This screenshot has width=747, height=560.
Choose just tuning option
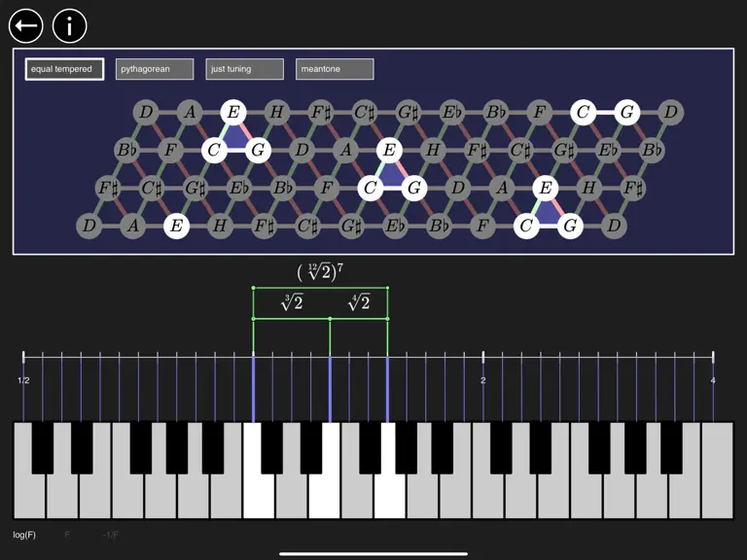244,69
